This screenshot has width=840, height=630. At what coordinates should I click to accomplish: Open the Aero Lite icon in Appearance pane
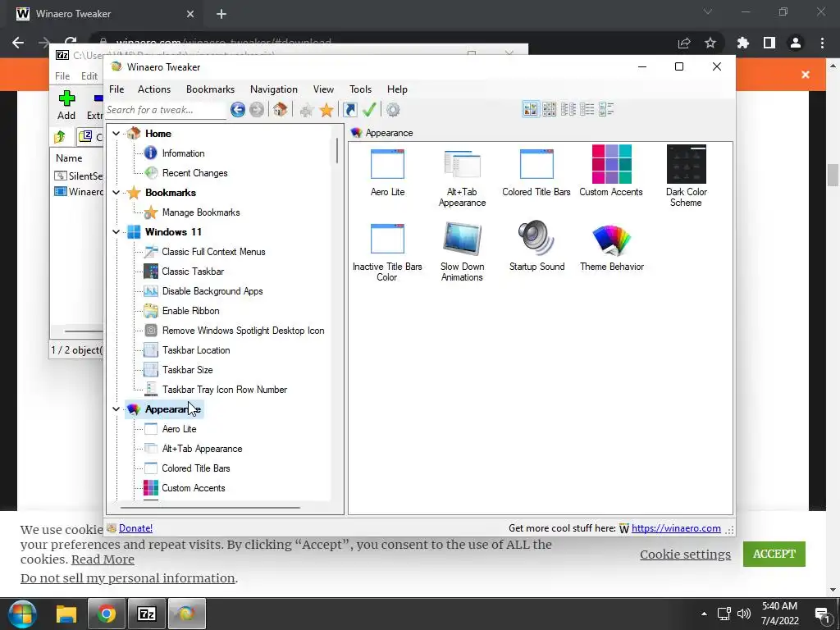tap(387, 164)
